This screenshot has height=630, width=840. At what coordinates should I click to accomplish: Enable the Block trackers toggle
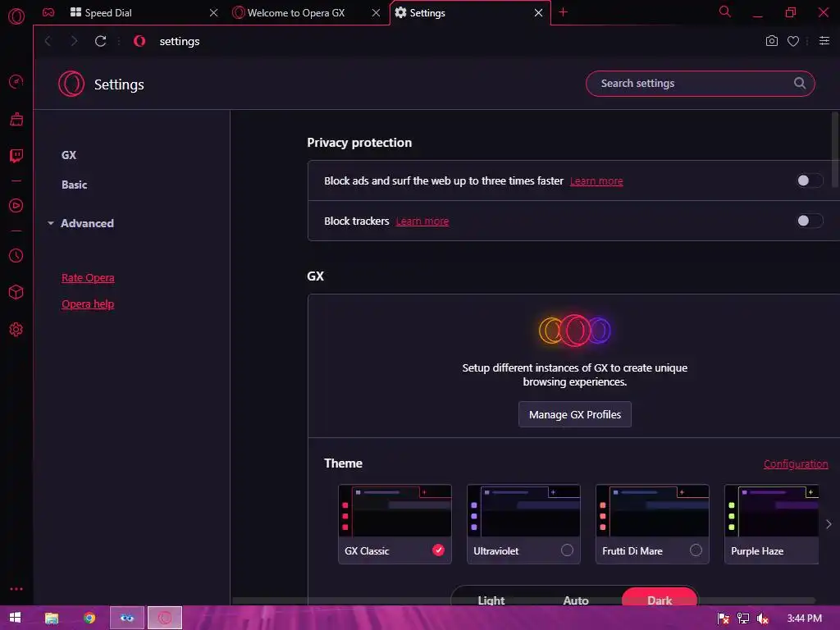(x=809, y=221)
